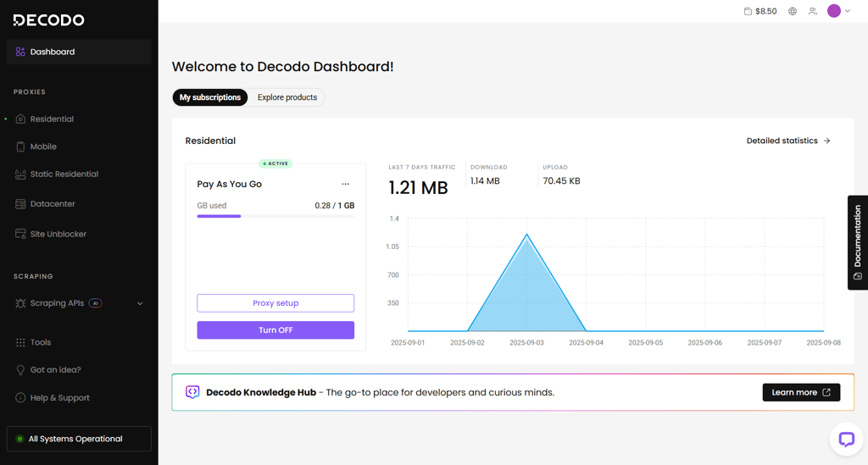Image resolution: width=868 pixels, height=465 pixels.
Task: Open the Documentation side tab
Action: 858,242
